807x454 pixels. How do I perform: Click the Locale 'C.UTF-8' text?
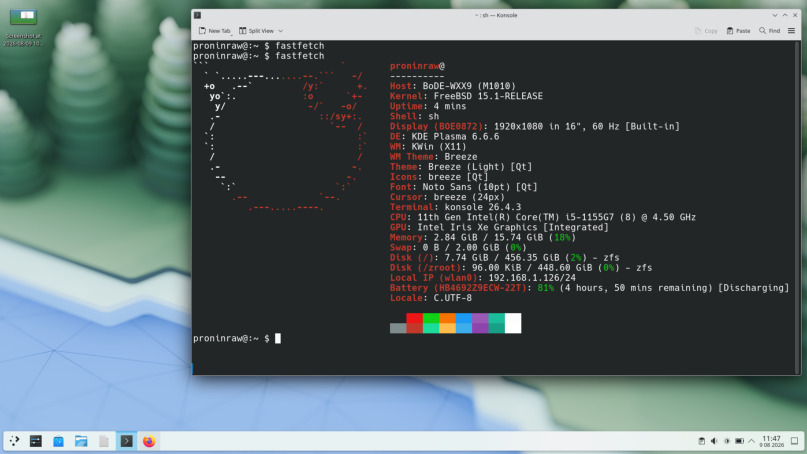(452, 298)
